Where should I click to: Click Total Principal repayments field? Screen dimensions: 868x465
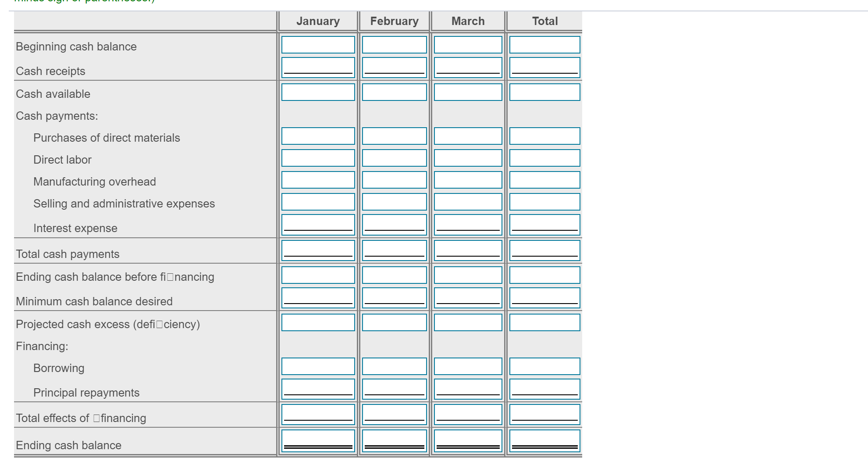point(544,389)
